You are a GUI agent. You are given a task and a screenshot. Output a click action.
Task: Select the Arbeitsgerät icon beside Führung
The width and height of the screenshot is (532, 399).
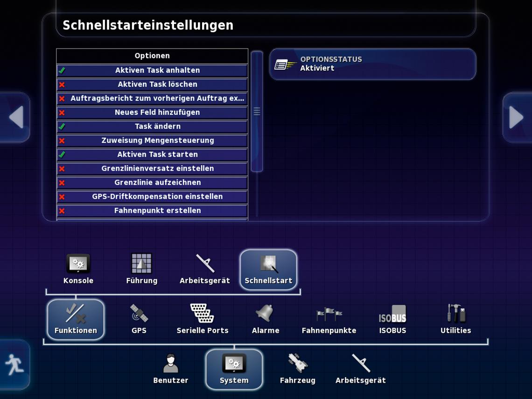point(204,269)
